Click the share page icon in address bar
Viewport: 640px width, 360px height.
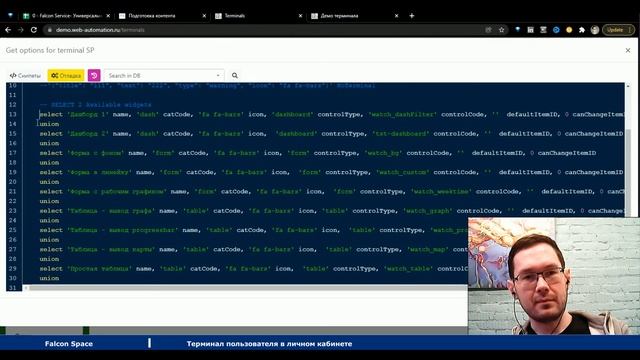coord(488,30)
